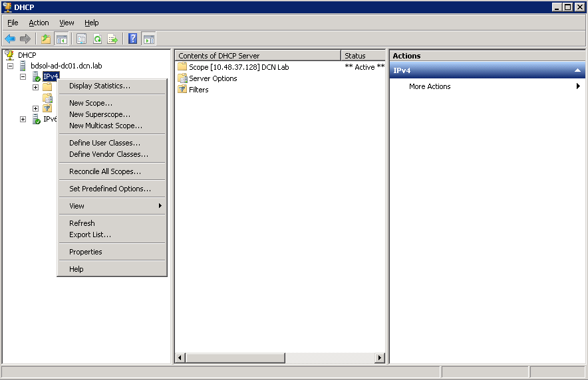
Task: Click the Filters icon in contents list
Action: click(182, 90)
